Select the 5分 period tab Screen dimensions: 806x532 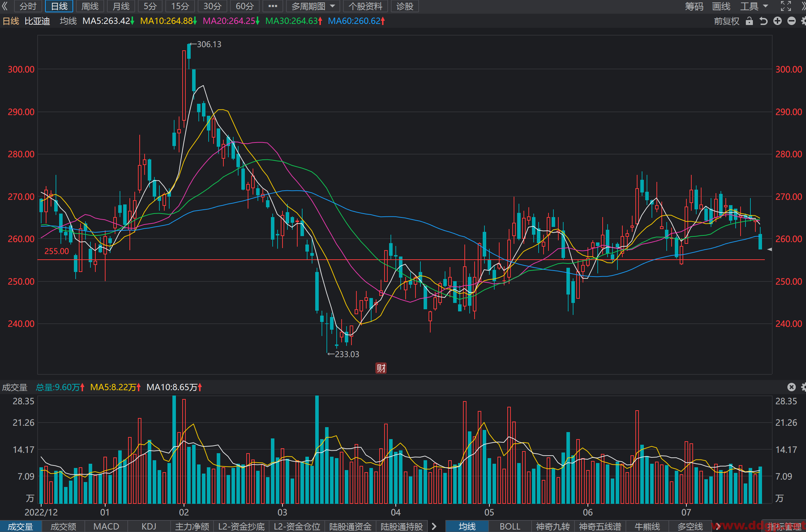(x=150, y=6)
